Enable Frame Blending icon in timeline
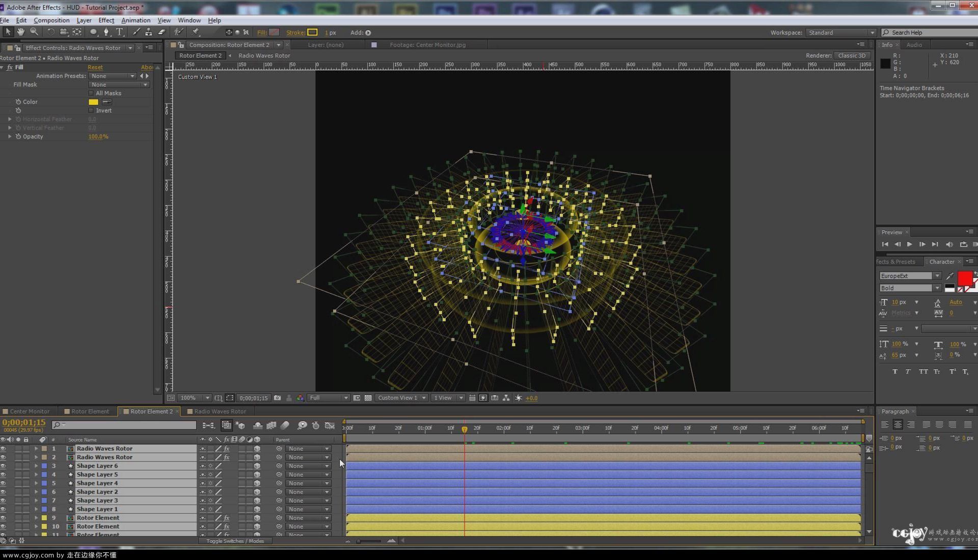Viewport: 978px width, 560px height. click(x=271, y=425)
